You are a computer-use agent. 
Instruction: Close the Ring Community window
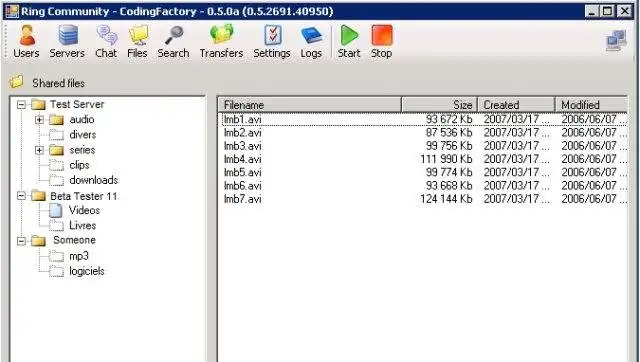pos(624,11)
